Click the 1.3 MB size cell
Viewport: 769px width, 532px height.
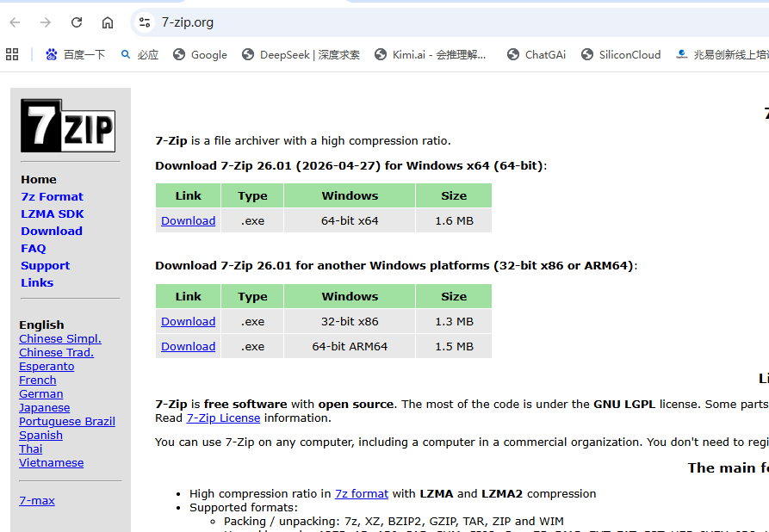(454, 321)
